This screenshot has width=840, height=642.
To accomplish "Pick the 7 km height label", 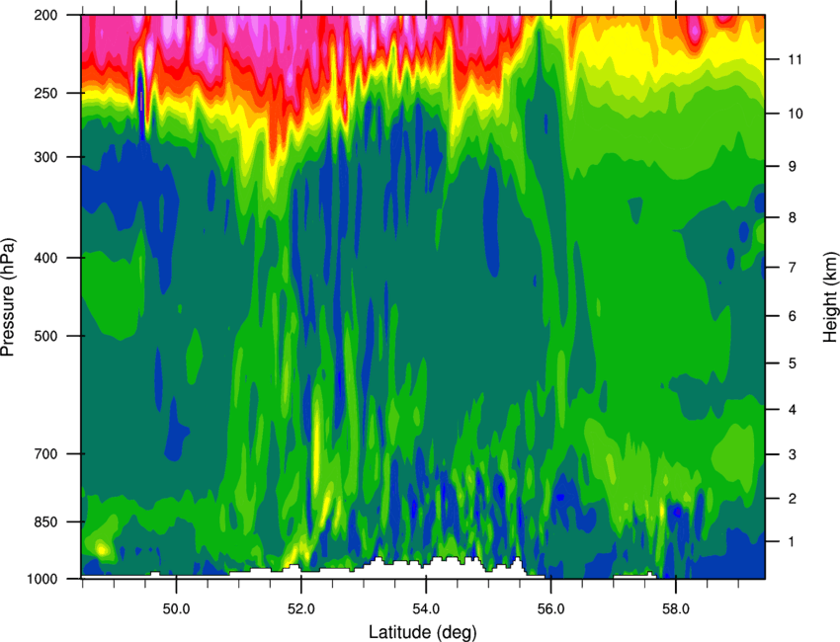I will [793, 268].
